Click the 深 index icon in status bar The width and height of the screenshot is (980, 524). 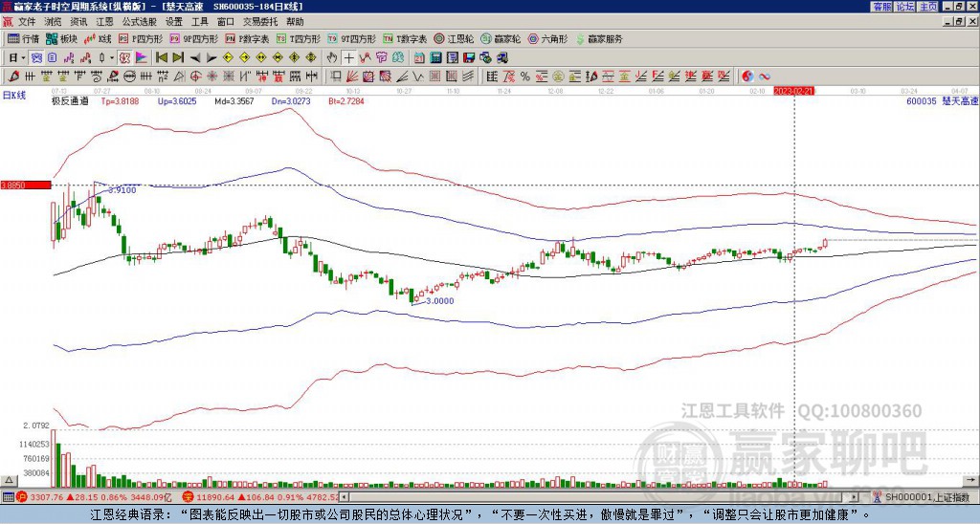pos(188,497)
